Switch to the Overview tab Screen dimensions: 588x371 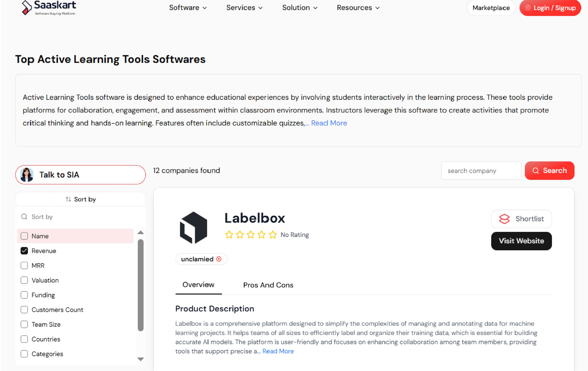tap(198, 285)
